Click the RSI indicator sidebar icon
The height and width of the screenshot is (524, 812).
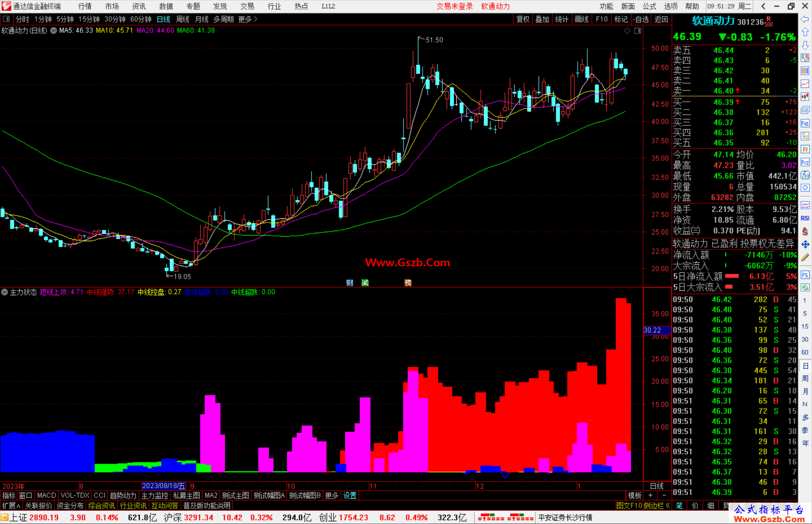[805, 218]
